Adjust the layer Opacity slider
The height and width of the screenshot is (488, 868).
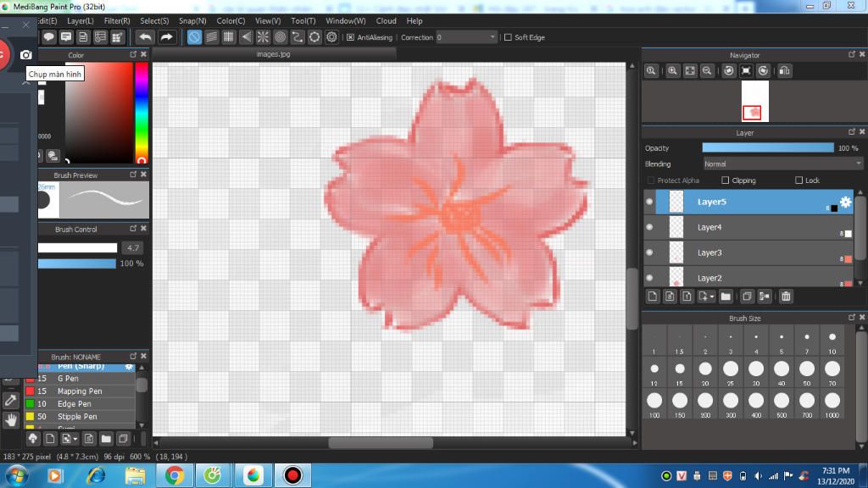point(768,147)
